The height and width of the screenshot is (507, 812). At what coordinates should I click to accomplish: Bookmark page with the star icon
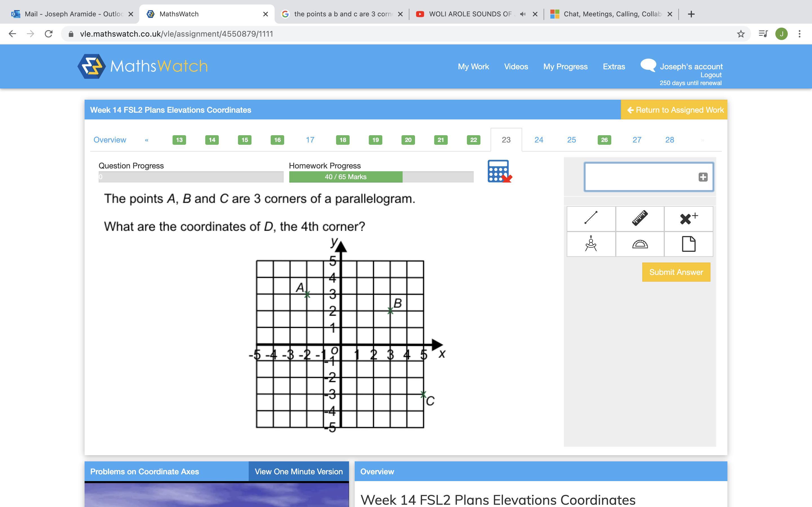(x=741, y=34)
